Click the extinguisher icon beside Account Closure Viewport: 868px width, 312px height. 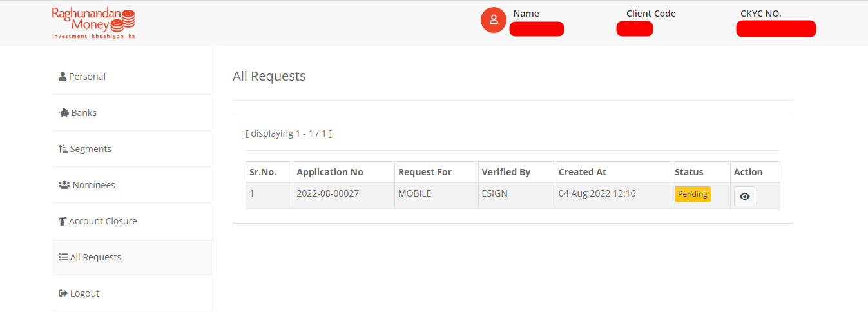(x=63, y=221)
